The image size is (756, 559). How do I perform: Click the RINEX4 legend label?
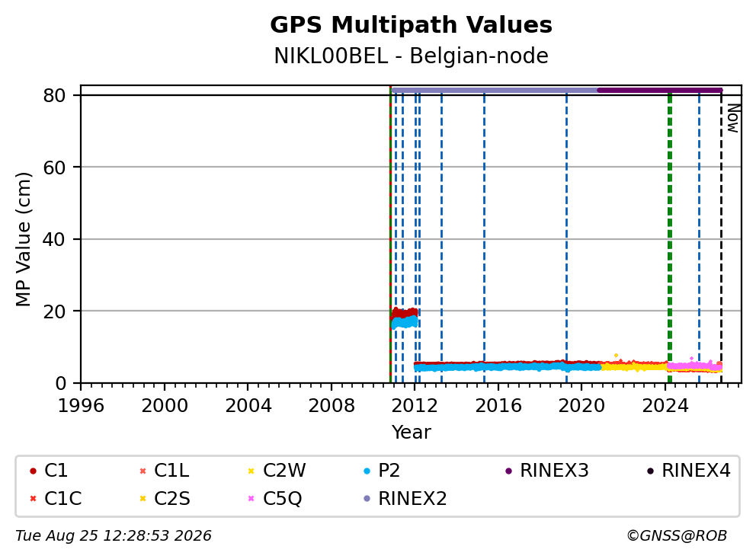coord(696,471)
